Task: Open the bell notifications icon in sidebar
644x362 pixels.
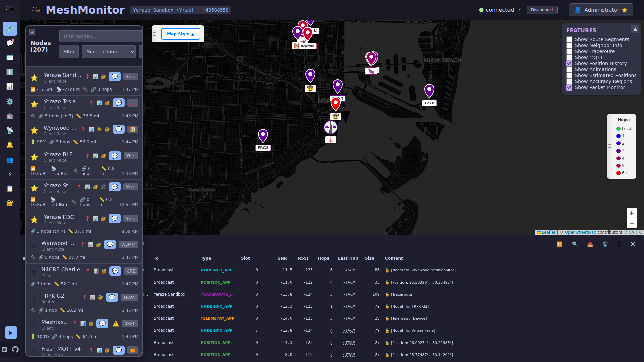Action: pos(10,145)
